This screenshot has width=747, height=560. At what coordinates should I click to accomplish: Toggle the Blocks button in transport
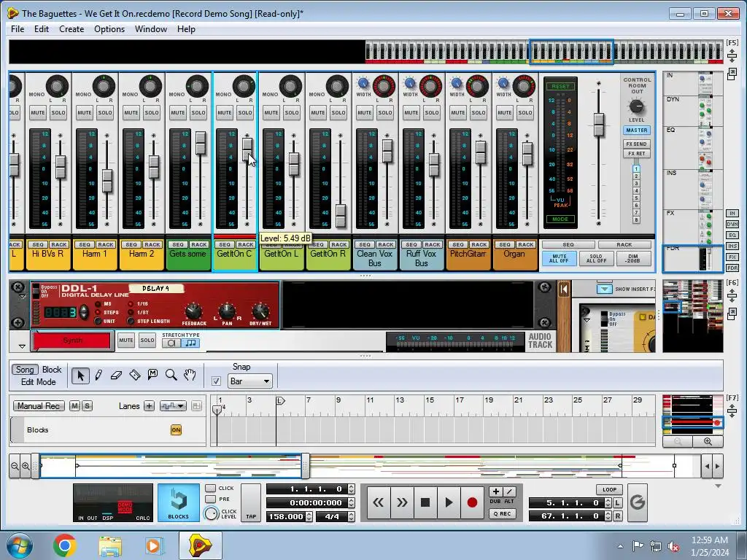coord(179,502)
